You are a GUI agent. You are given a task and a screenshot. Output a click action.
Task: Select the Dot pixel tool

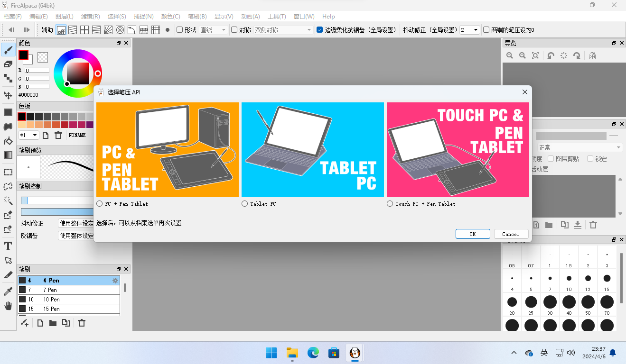8,78
